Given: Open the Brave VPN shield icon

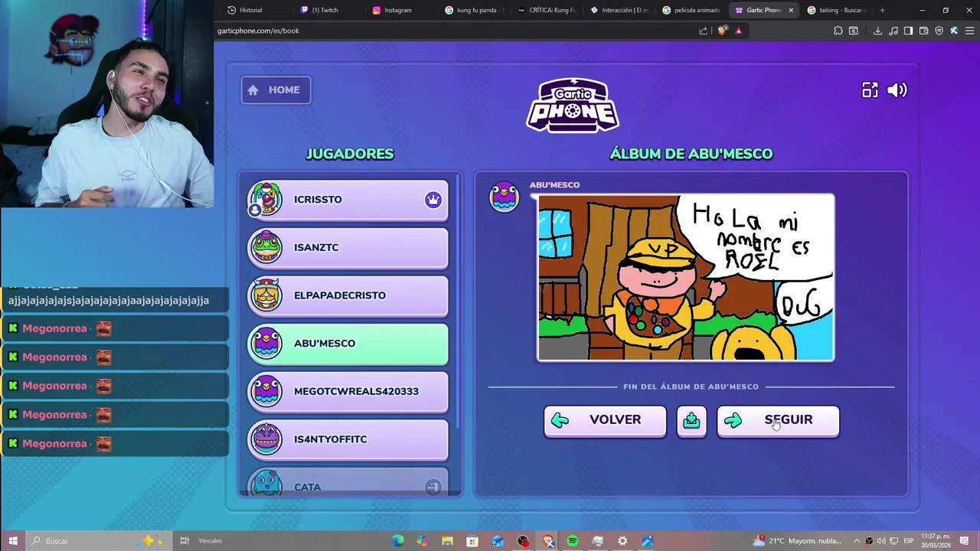Looking at the screenshot, I should tap(939, 31).
